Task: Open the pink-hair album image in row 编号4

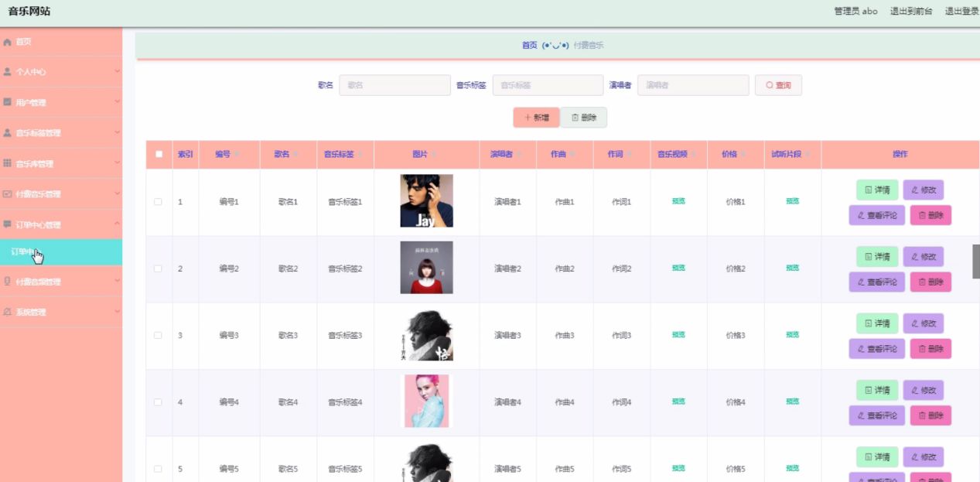Action: click(426, 402)
